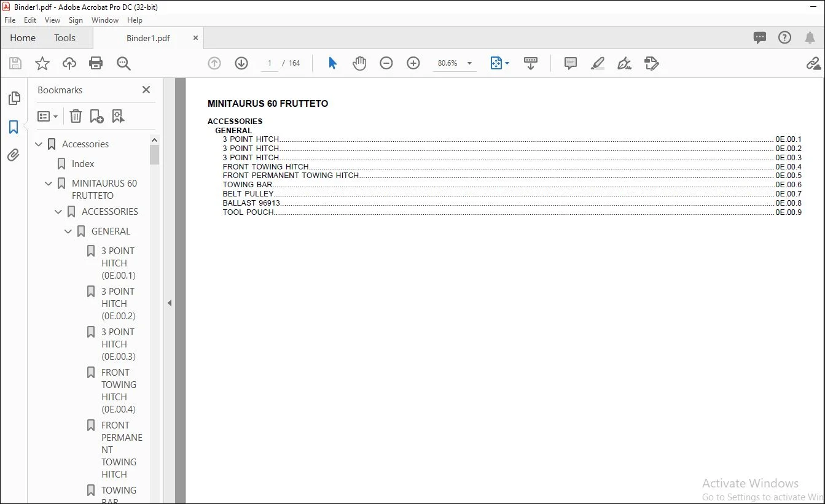This screenshot has width=825, height=504.
Task: Switch to the Home tab
Action: pos(23,38)
